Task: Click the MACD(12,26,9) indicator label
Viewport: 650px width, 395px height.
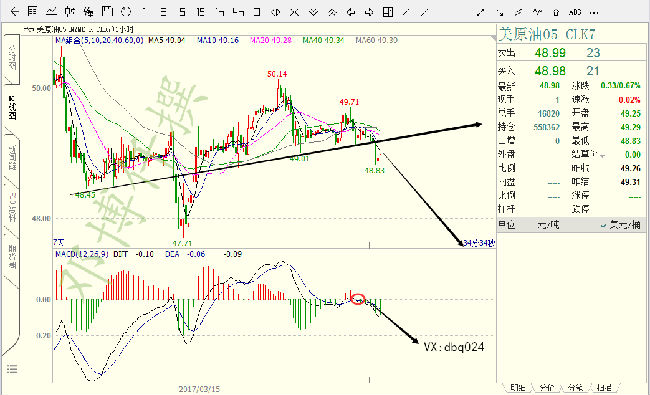Action: pyautogui.click(x=82, y=254)
